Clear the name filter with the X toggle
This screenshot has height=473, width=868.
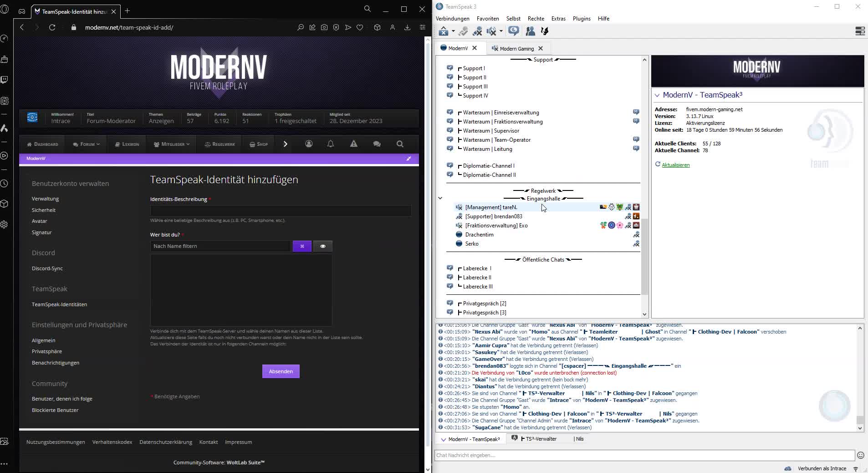tap(302, 246)
